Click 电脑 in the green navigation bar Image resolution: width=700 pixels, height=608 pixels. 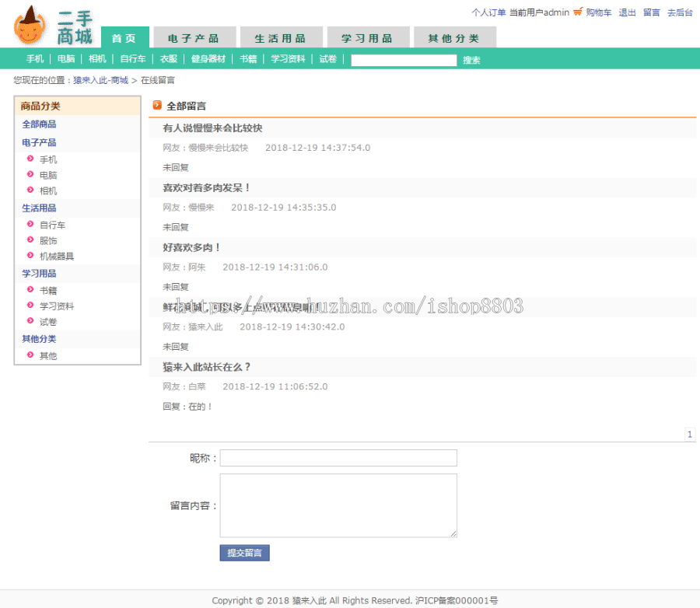pyautogui.click(x=66, y=59)
